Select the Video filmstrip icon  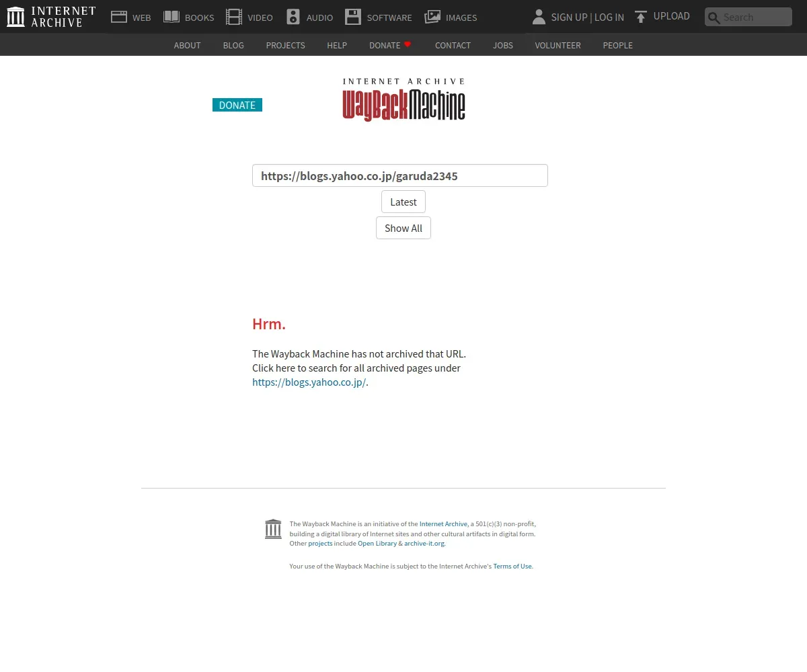tap(234, 17)
